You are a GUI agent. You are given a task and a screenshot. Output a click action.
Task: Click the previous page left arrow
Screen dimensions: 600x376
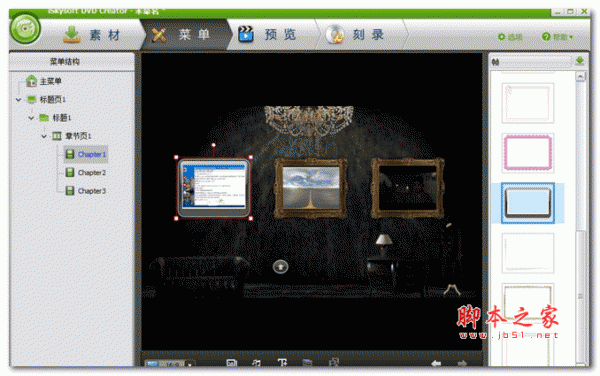[436, 363]
